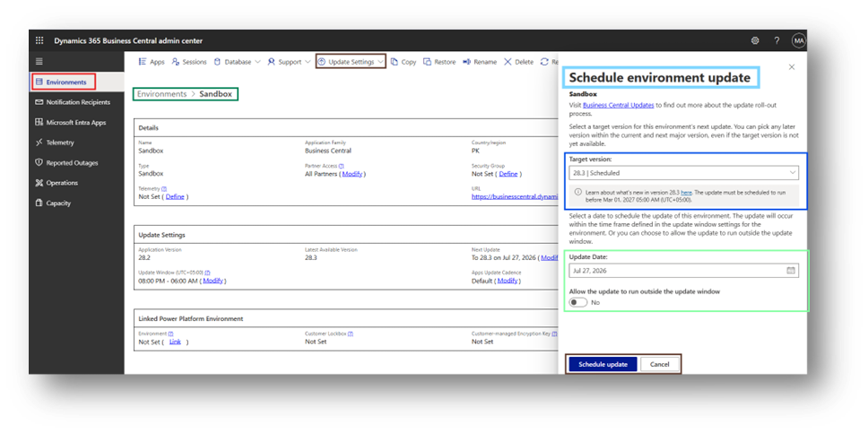Click the Capacity sidebar icon
The image size is (868, 433).
[39, 204]
